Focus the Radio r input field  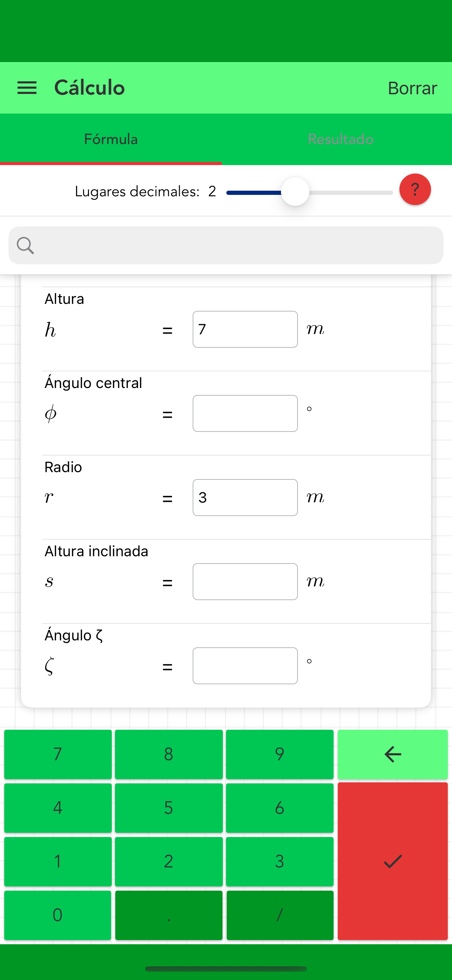[245, 497]
